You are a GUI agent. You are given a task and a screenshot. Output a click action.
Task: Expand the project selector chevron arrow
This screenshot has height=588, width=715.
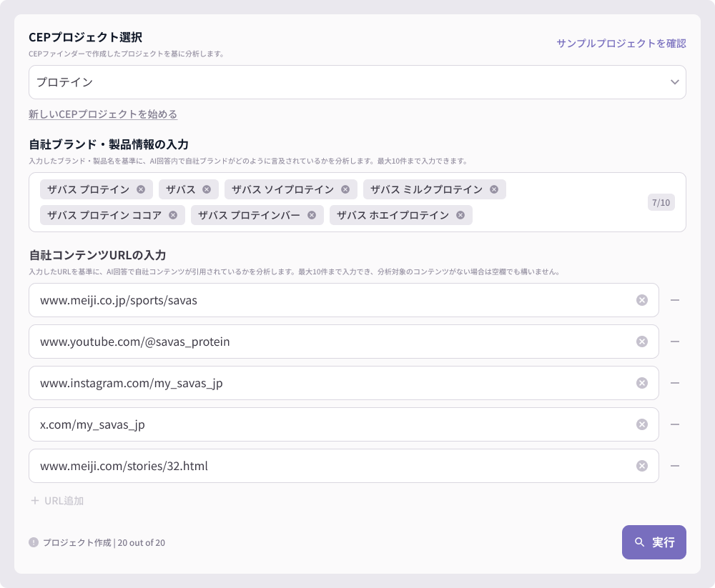pos(674,82)
